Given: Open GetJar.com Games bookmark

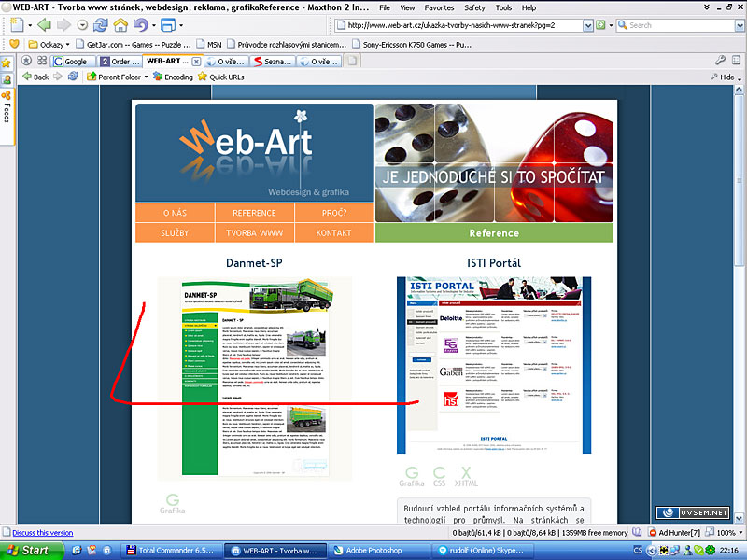Looking at the screenshot, I should click(134, 44).
